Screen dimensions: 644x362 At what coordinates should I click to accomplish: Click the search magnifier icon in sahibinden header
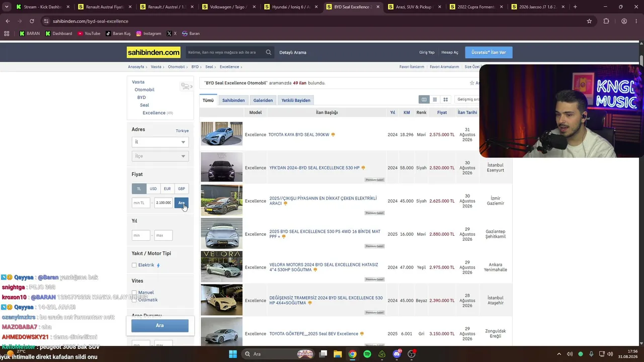tap(269, 52)
